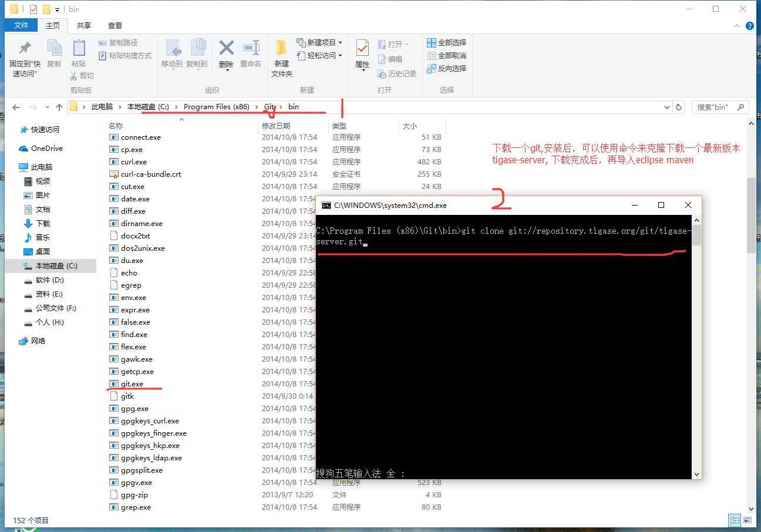Switch to the 查看 ribbon tab
The image size is (761, 532).
115,25
